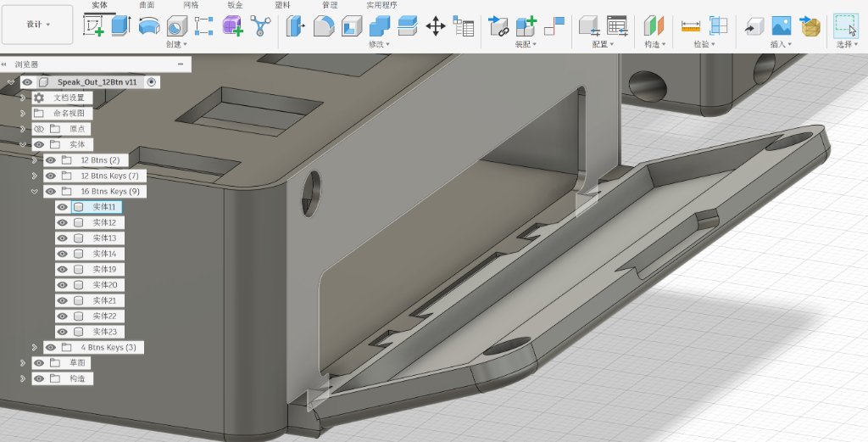Select the Measure ruler tool
The height and width of the screenshot is (442, 868).
tap(690, 25)
